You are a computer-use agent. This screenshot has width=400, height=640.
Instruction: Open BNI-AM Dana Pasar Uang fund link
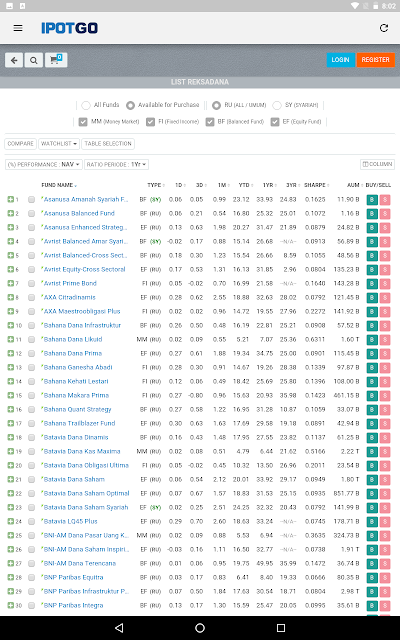coord(86,536)
